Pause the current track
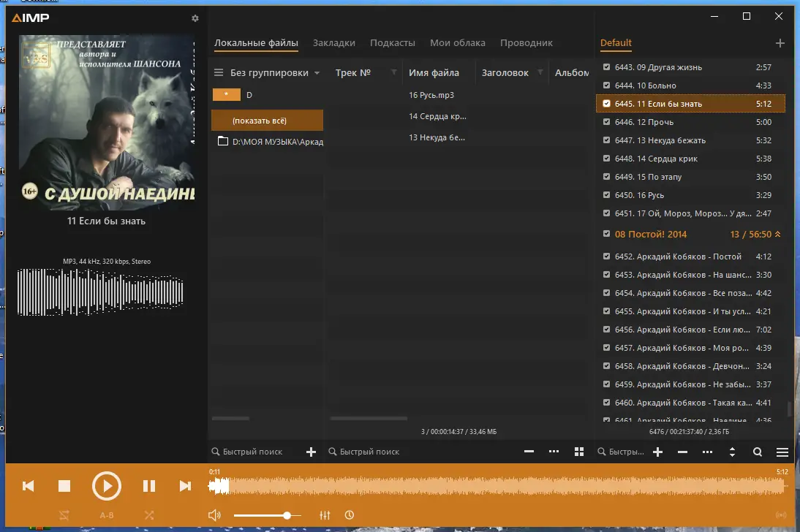Viewport: 800px width, 532px height. pos(149,486)
